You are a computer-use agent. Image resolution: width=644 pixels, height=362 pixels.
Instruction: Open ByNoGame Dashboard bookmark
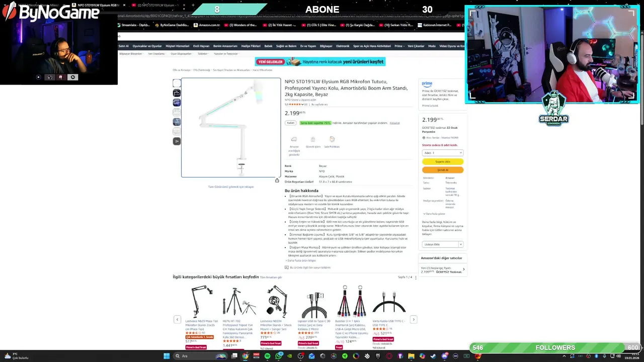(x=173, y=25)
